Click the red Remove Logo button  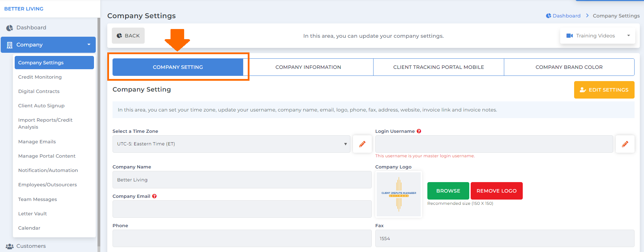497,191
